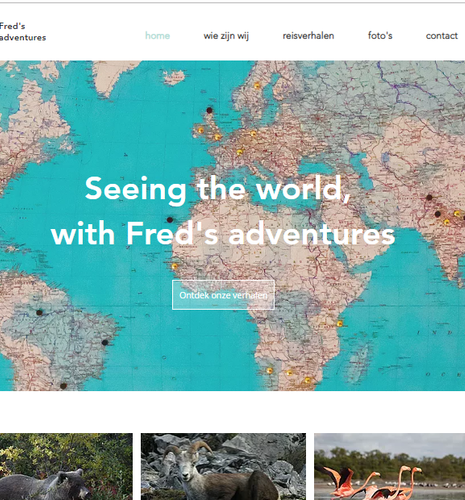Navigate to the foto's page
Viewport: 465px width, 500px height.
click(x=380, y=35)
